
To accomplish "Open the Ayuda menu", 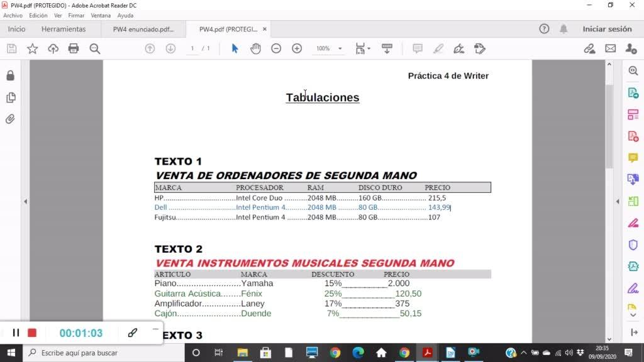I will (x=125, y=16).
